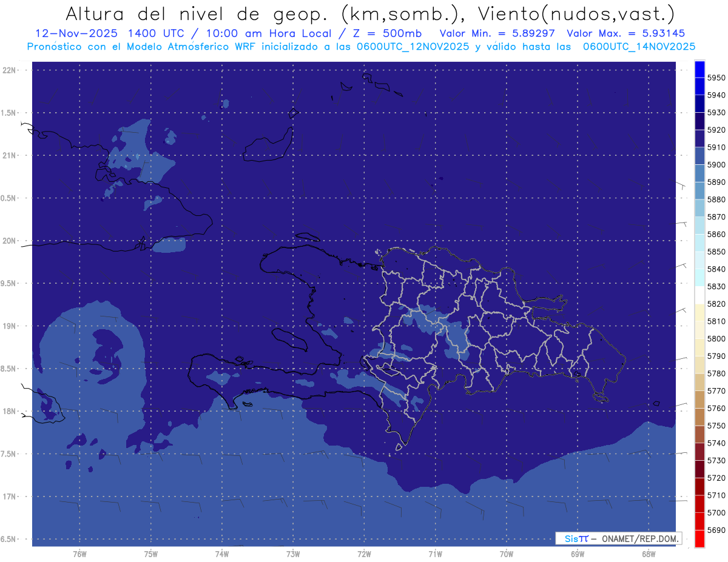Click the ONAMET/REP.DOM. credit box
Viewport: 728px width, 562px height.
click(618, 538)
